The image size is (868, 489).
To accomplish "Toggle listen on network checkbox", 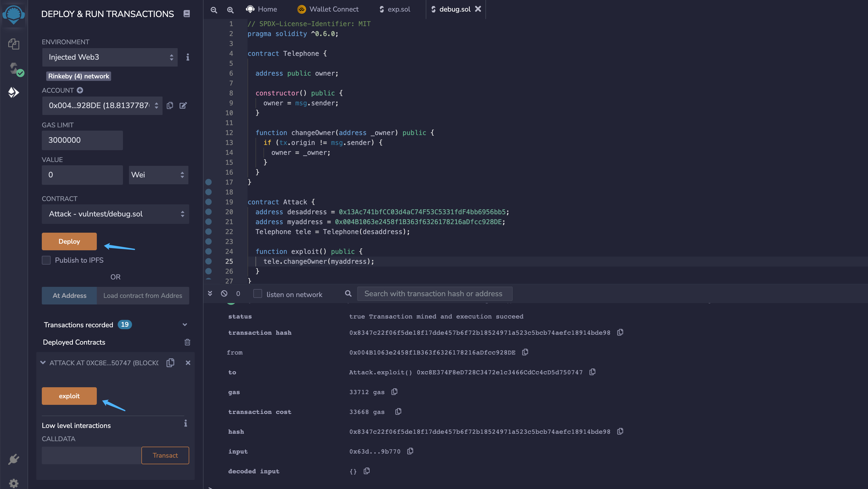I will click(257, 293).
